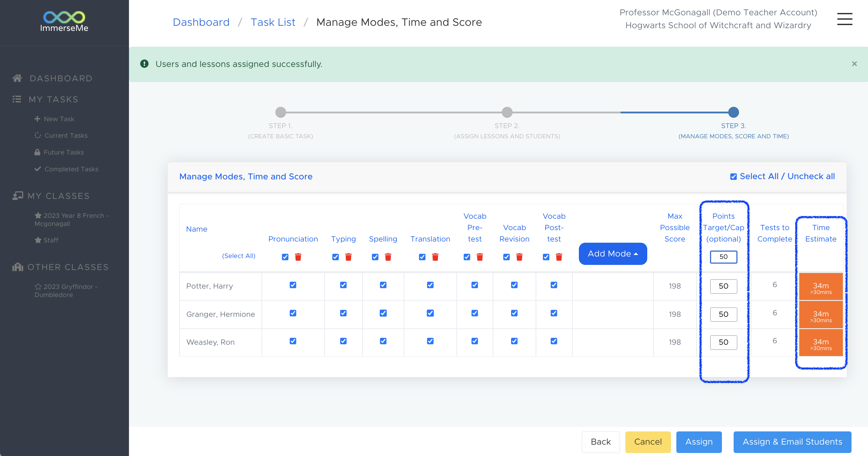Open Future Tasks in the sidebar
This screenshot has width=868, height=456.
click(x=64, y=152)
